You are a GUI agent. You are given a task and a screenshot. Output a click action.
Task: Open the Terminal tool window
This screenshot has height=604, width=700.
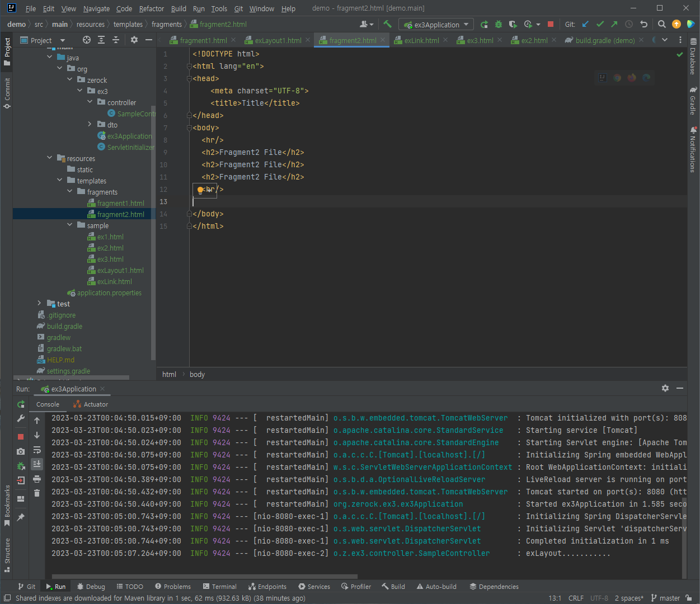point(220,587)
